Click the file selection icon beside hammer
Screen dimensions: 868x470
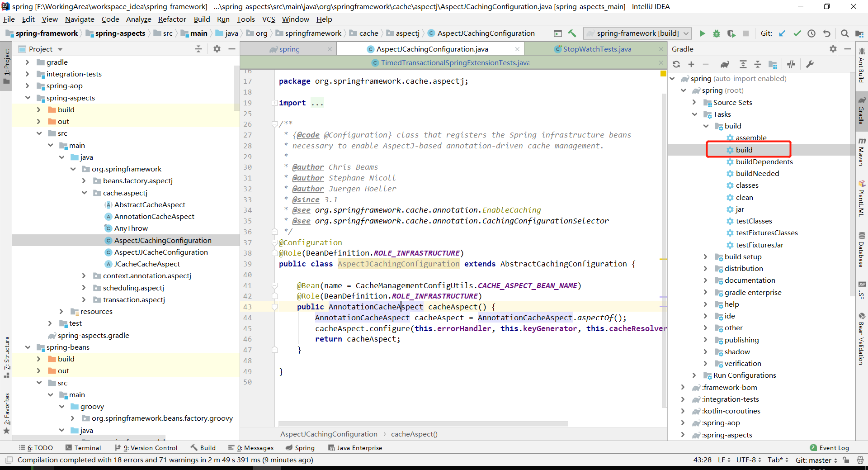pyautogui.click(x=558, y=33)
